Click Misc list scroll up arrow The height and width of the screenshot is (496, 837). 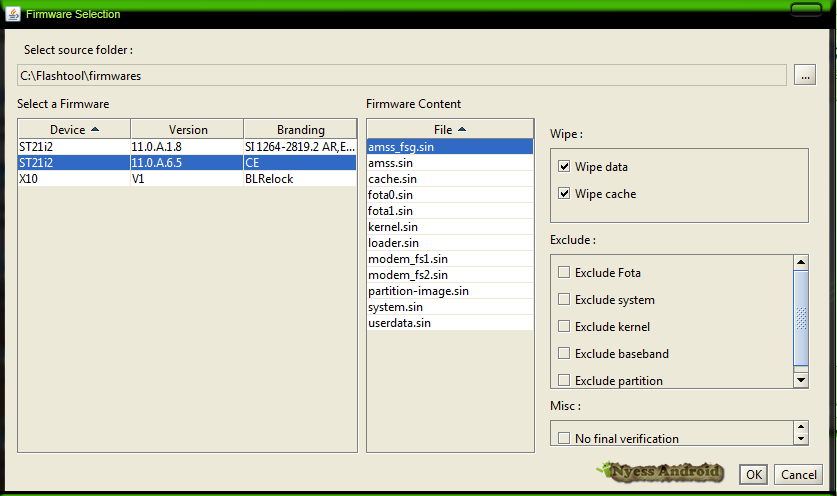pyautogui.click(x=801, y=427)
